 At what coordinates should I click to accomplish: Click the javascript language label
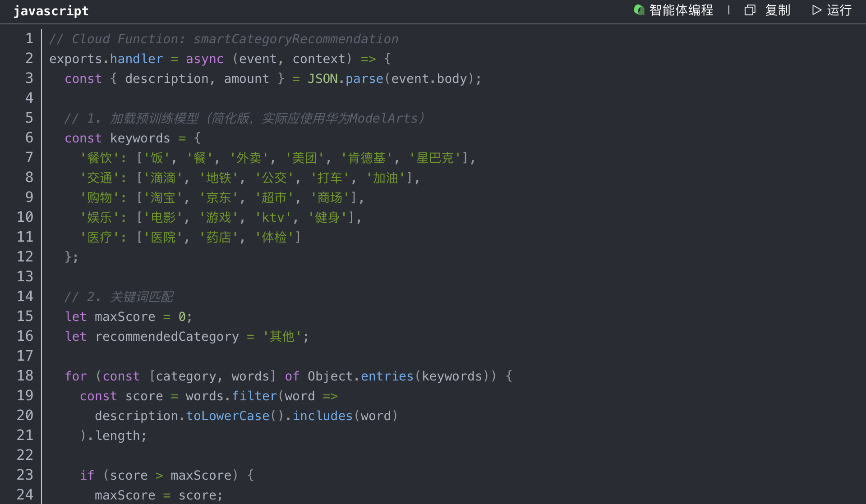[x=51, y=11]
